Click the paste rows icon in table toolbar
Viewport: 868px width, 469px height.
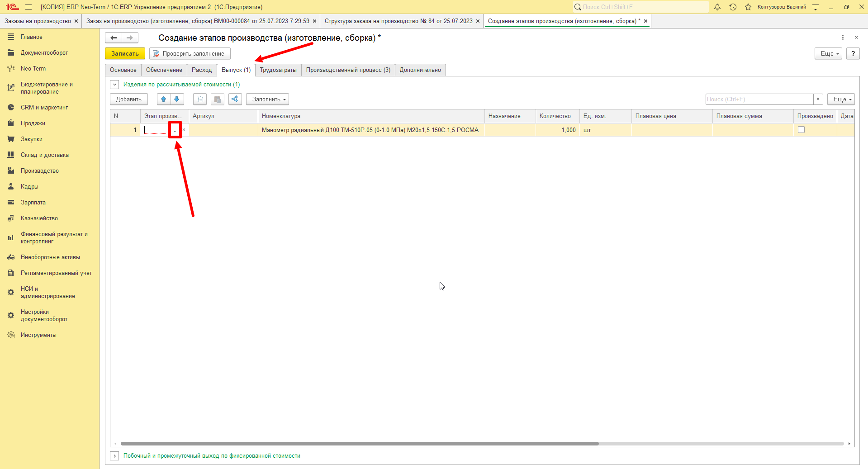click(218, 99)
